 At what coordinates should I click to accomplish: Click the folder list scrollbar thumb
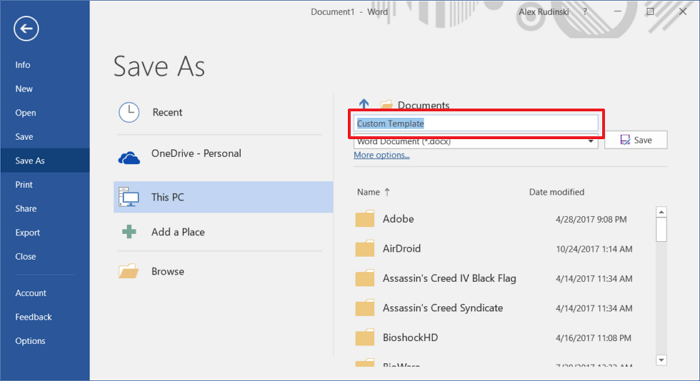point(661,230)
